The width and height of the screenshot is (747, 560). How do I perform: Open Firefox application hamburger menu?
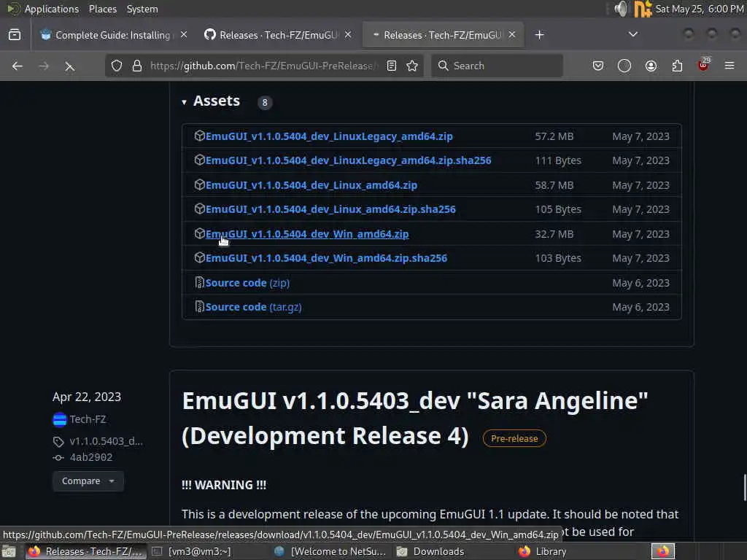point(729,66)
